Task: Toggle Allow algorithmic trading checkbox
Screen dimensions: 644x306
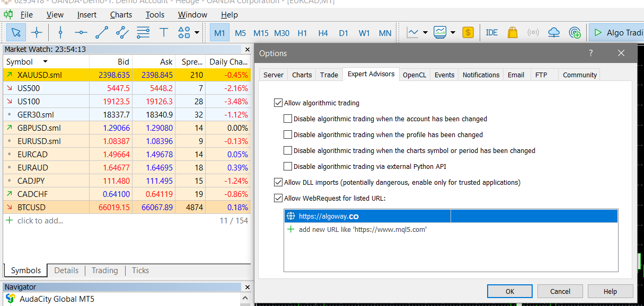Action: (278, 103)
